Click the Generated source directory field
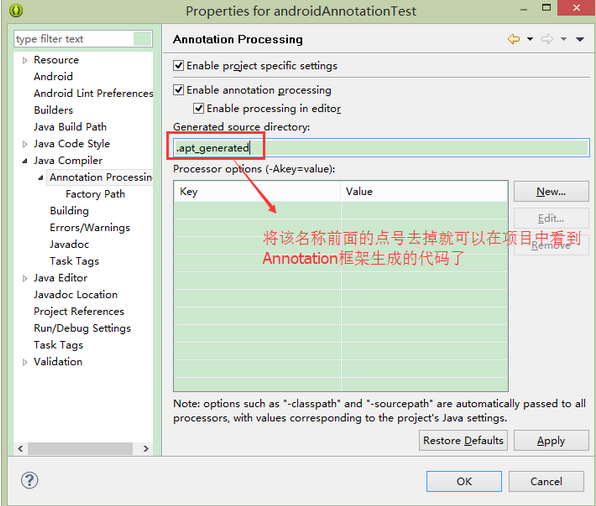The image size is (596, 506). (381, 148)
